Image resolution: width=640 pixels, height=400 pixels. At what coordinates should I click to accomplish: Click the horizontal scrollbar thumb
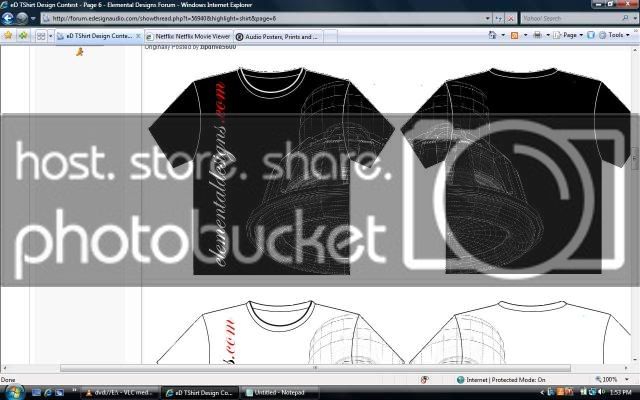click(315, 368)
